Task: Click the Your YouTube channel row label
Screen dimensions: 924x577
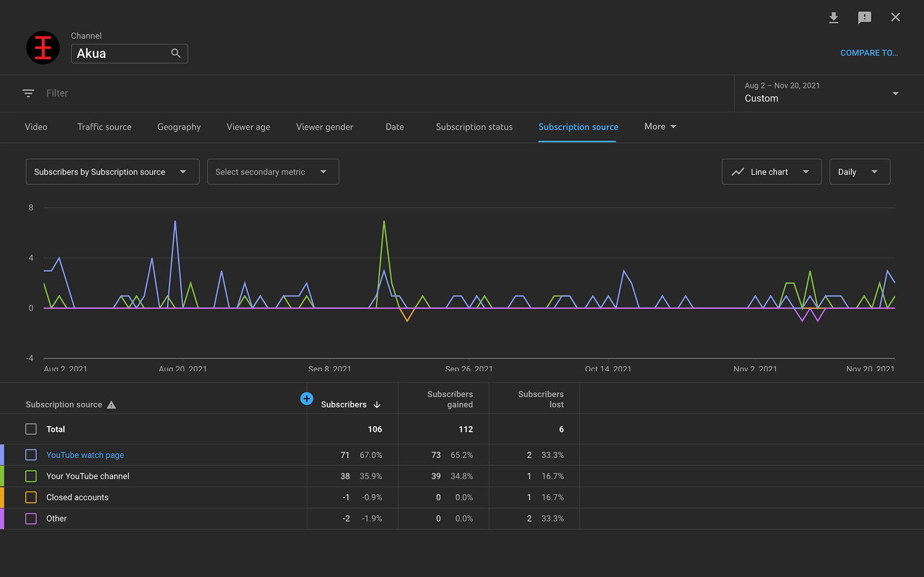Action: click(88, 476)
